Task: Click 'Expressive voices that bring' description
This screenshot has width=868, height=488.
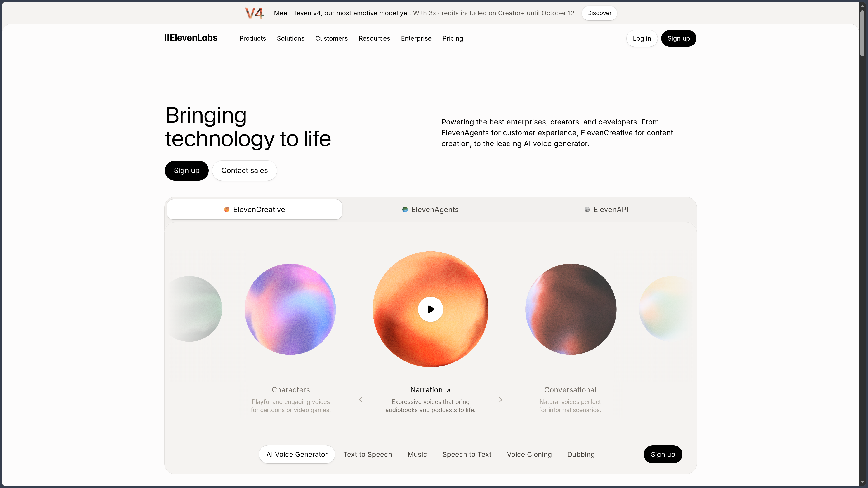Action: coord(430,406)
